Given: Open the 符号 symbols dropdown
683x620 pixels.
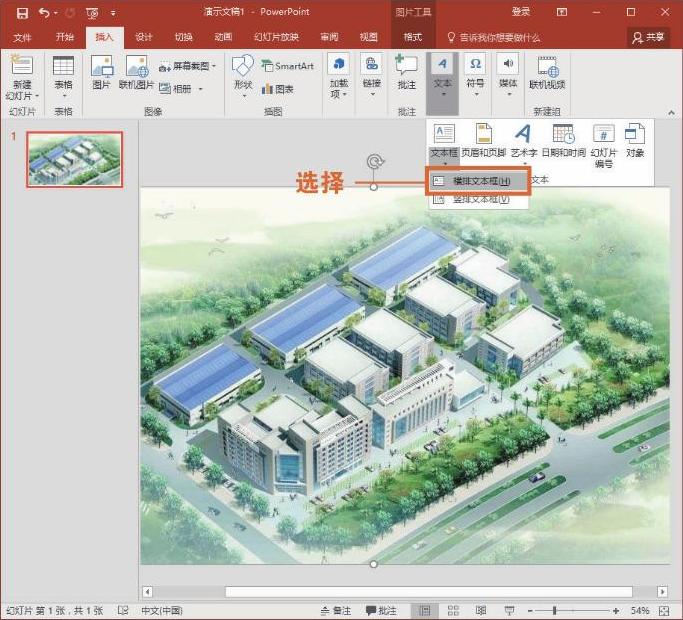Looking at the screenshot, I should (475, 75).
